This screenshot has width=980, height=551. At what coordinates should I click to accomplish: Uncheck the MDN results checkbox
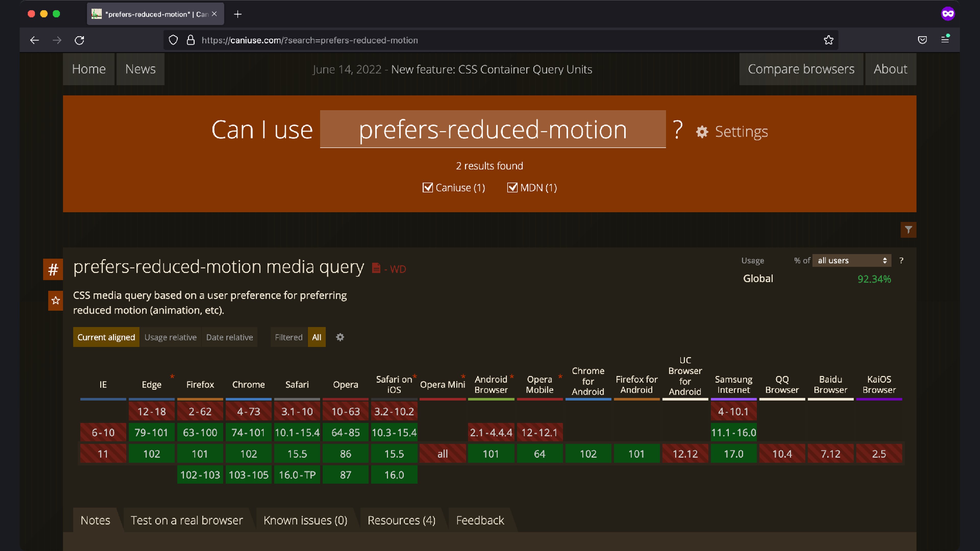pos(512,187)
